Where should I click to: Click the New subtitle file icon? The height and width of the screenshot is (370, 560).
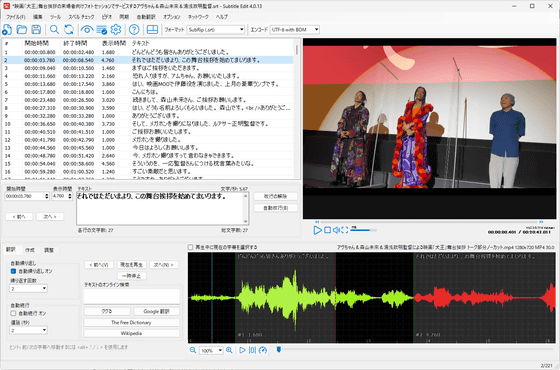click(7, 30)
